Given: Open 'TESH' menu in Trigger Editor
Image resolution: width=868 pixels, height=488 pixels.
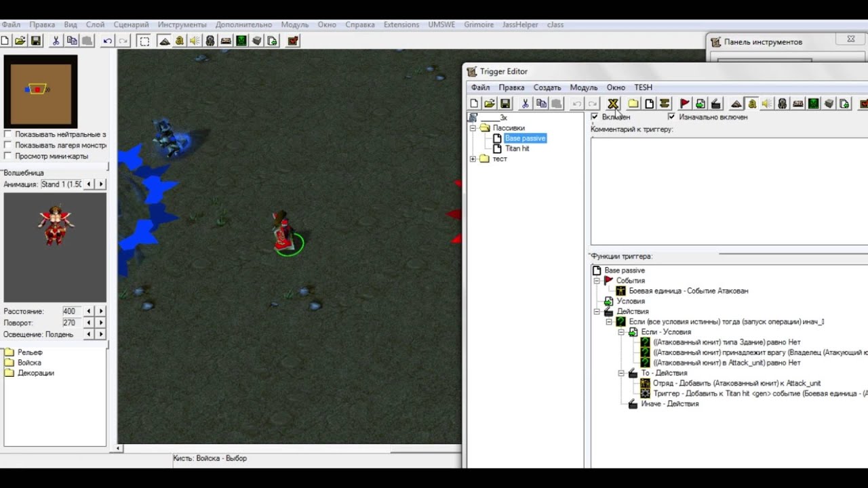Looking at the screenshot, I should coord(643,87).
